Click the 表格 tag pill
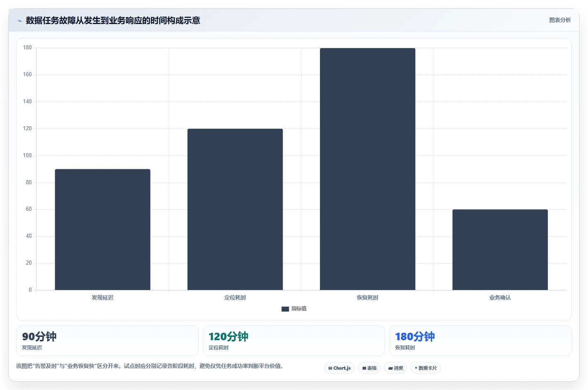This screenshot has height=390, width=588. [369, 368]
